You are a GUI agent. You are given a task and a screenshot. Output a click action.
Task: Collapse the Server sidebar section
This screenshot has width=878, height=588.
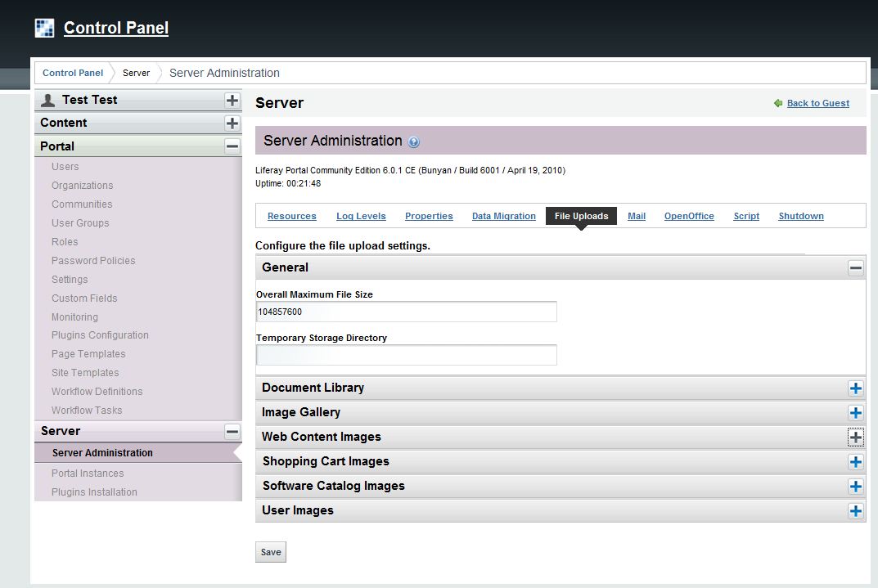(x=232, y=431)
